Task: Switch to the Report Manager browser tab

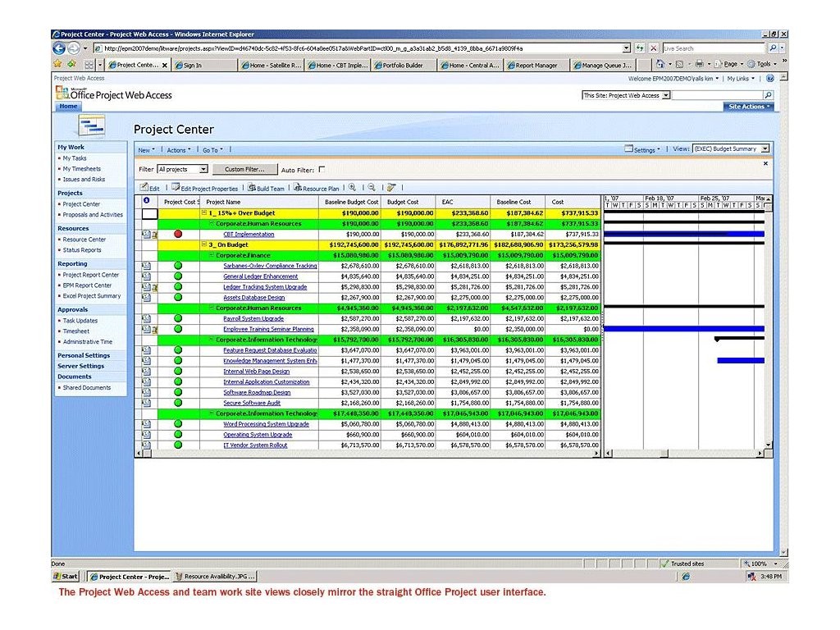Action: click(536, 66)
